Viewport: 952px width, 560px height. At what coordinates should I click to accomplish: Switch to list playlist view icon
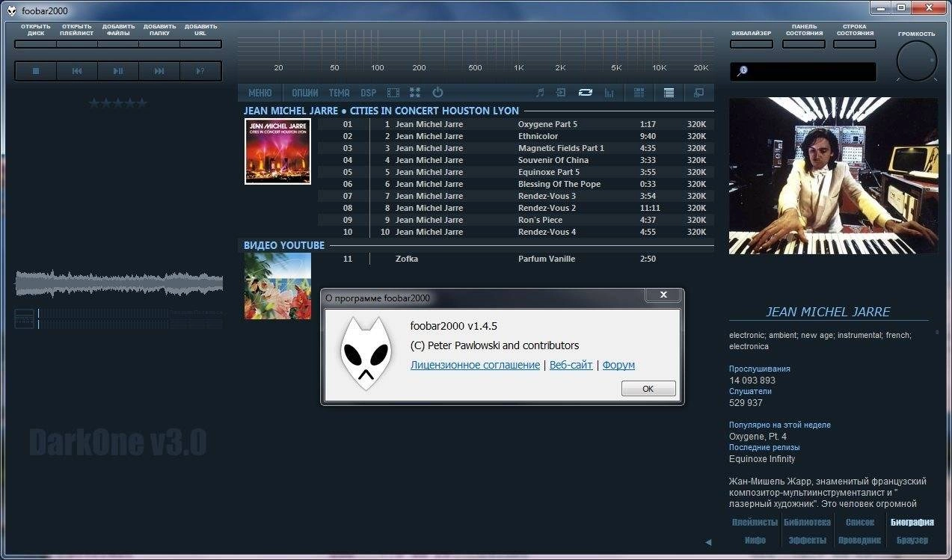tap(669, 93)
